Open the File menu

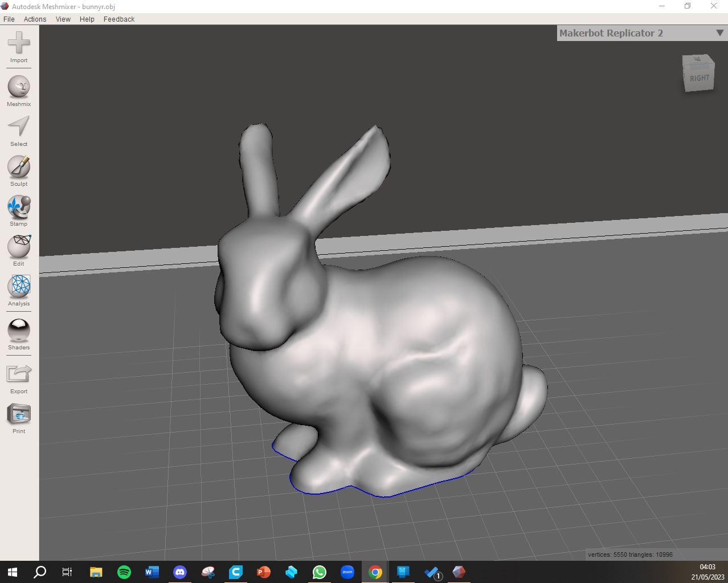[x=9, y=19]
